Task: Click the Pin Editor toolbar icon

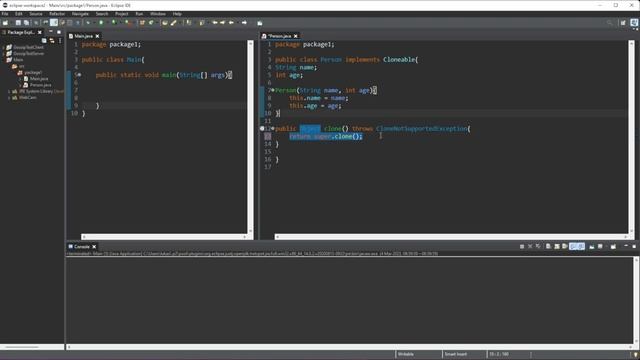Action: [260, 23]
